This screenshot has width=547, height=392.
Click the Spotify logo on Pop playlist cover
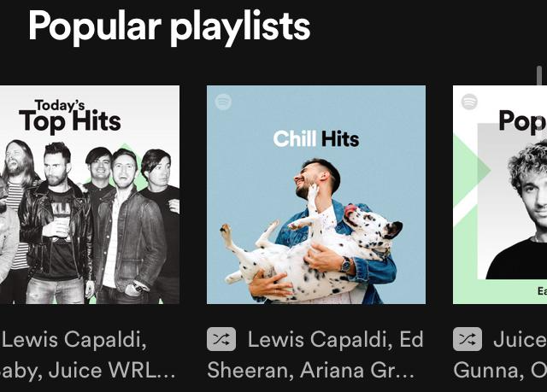tap(469, 102)
